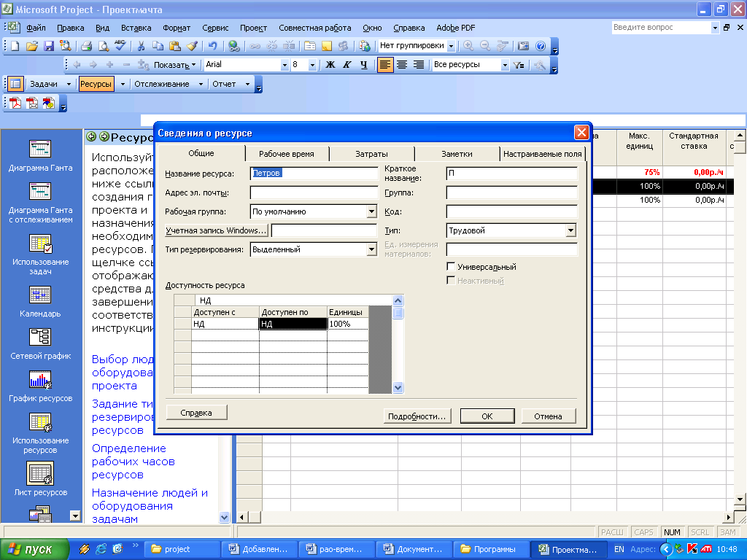747x560 pixels.
Task: Click availability table scroll down arrow
Action: (x=398, y=388)
